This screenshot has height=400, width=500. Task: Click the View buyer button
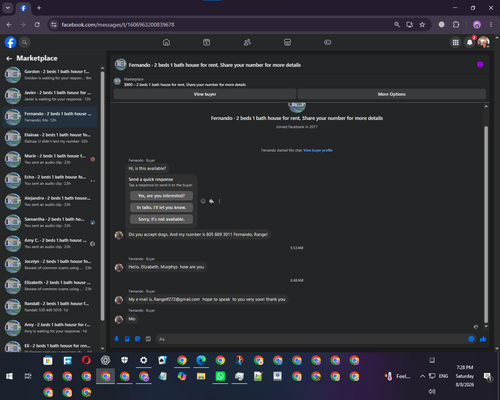pos(205,94)
